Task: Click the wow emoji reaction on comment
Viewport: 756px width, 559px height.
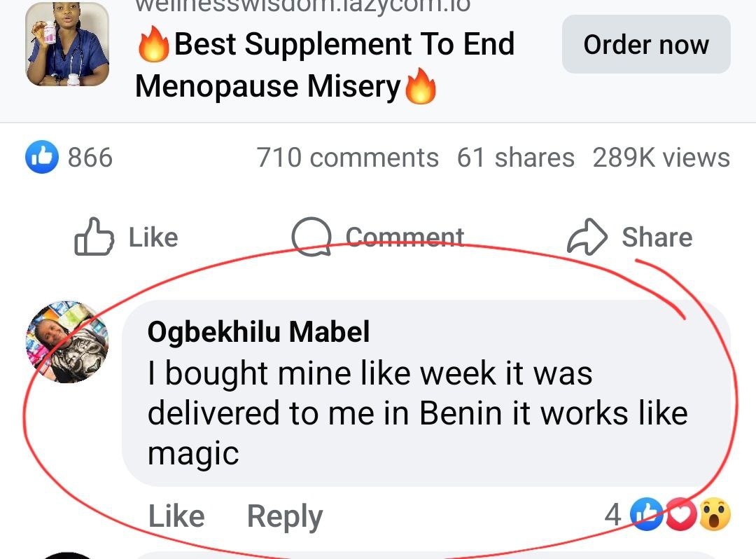Action: [x=714, y=515]
